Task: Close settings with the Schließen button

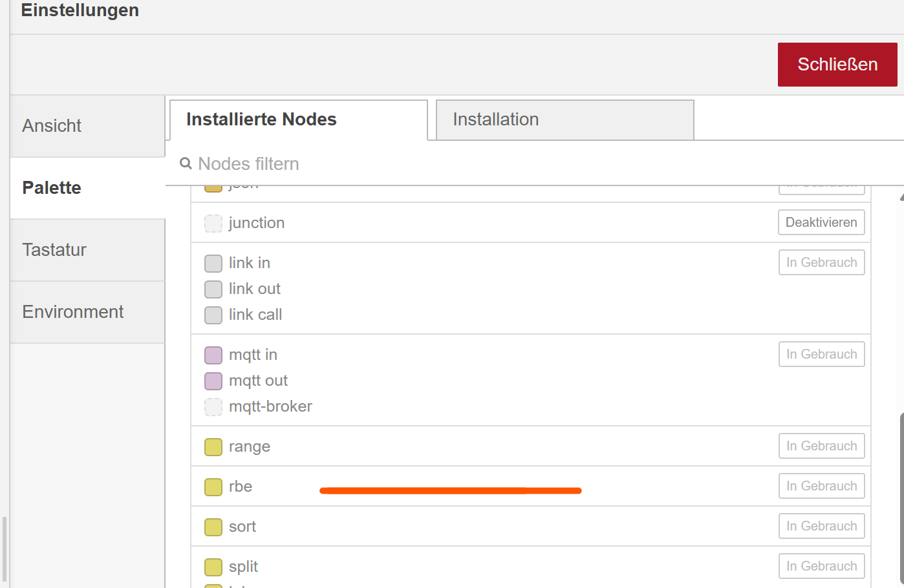Action: tap(837, 65)
